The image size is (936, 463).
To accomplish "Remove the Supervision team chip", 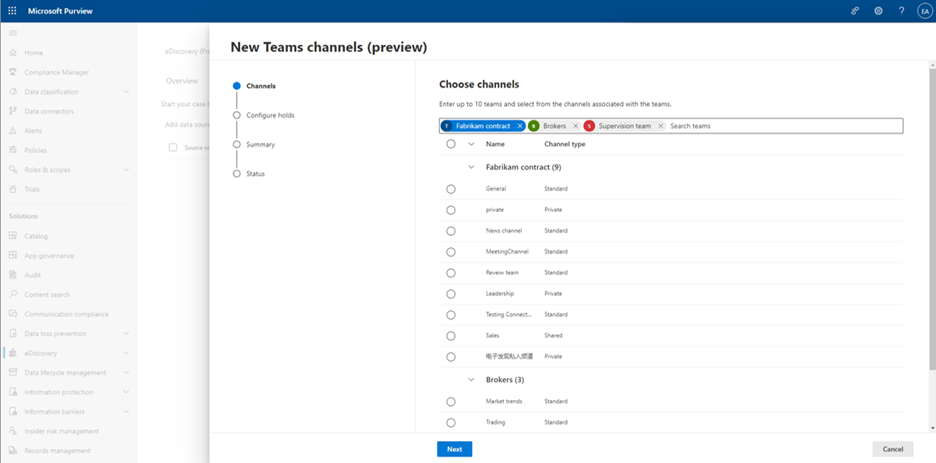I will [660, 126].
